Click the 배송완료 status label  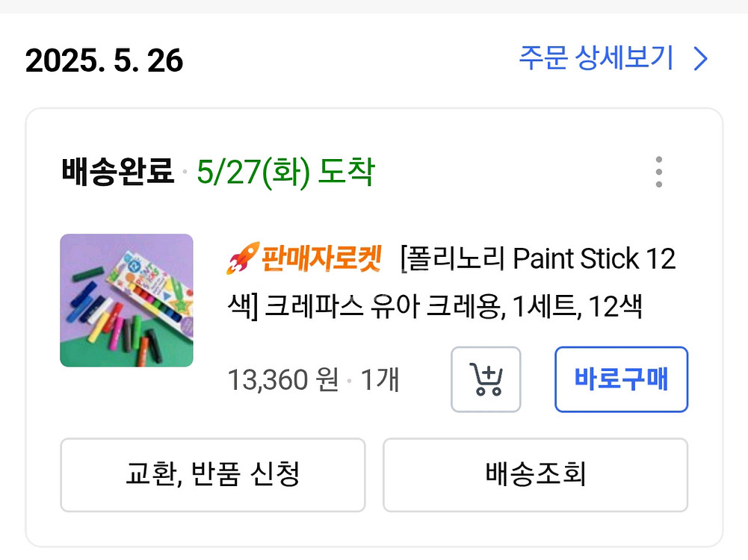point(118,172)
